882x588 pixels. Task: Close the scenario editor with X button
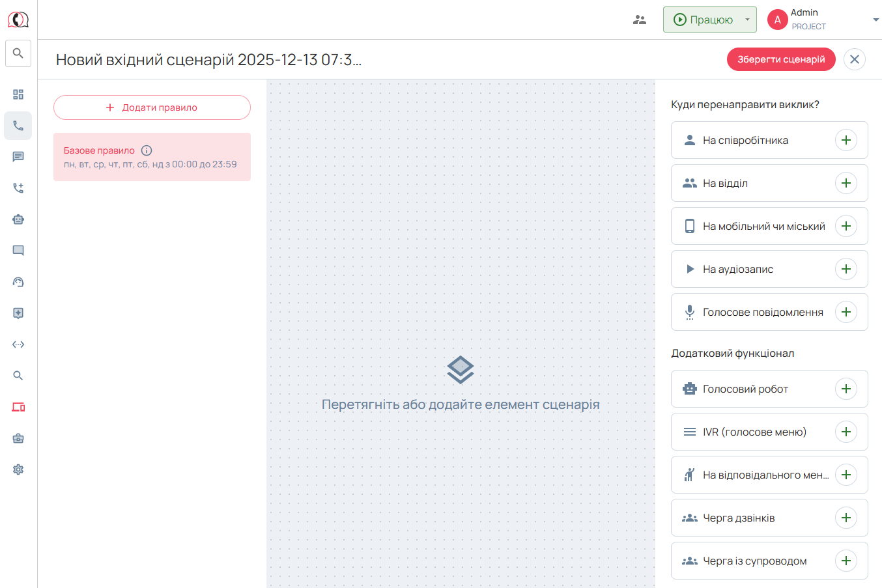pos(854,59)
